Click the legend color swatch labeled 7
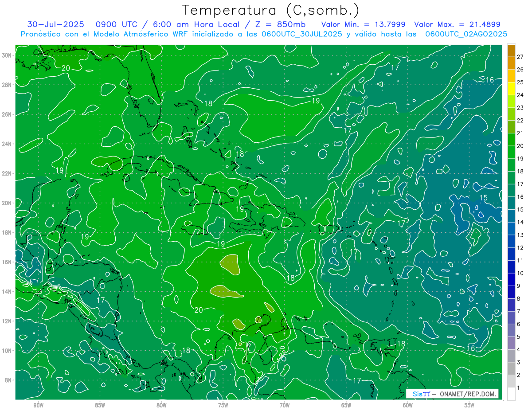Viewport: 532px width, 411px height. click(511, 305)
